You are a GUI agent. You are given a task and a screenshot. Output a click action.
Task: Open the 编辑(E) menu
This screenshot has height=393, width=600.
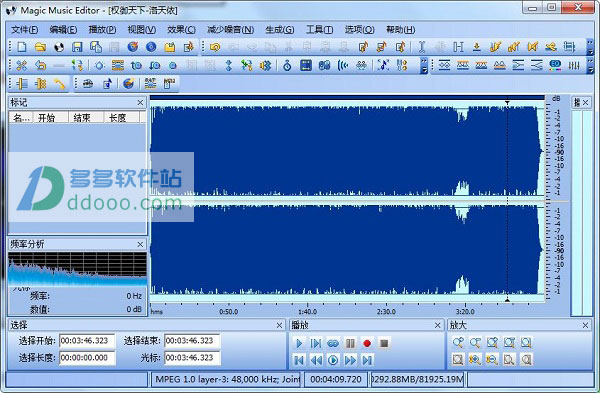63,29
